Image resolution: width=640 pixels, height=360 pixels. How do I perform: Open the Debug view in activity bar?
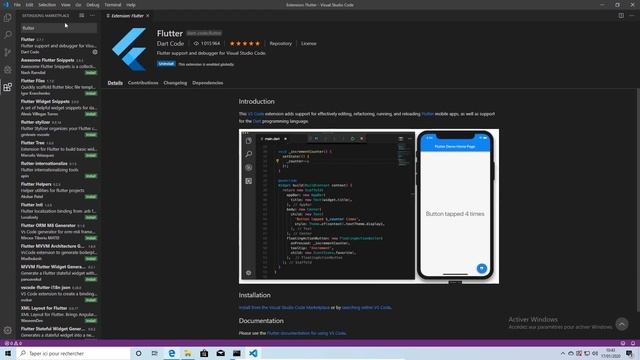click(x=7, y=70)
